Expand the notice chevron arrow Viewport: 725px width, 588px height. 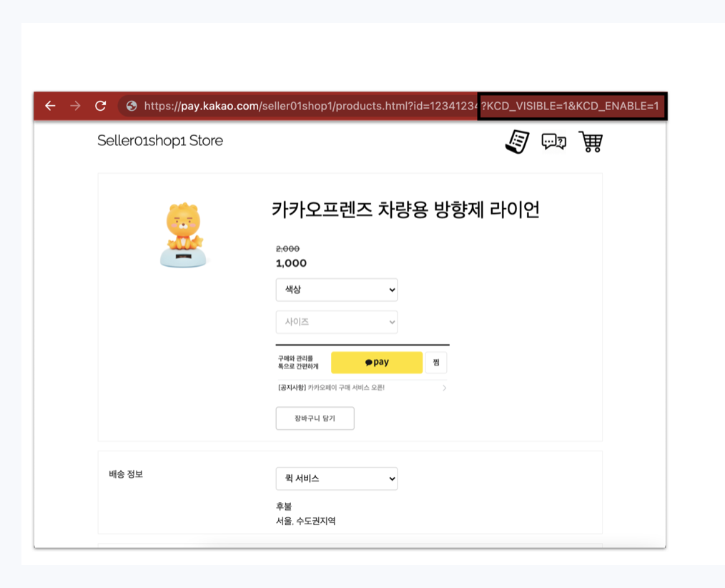tap(444, 388)
